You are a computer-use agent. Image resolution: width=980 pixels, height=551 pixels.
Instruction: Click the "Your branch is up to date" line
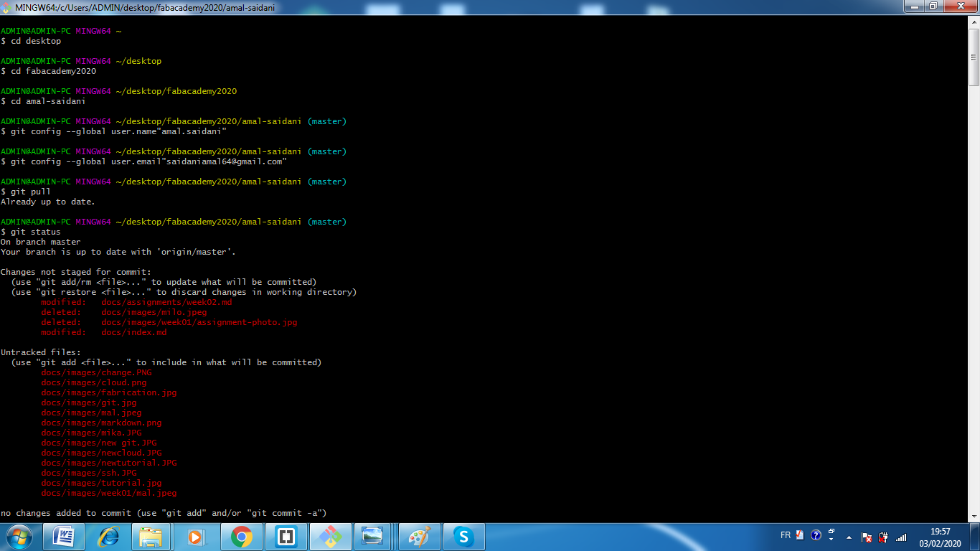tap(118, 252)
